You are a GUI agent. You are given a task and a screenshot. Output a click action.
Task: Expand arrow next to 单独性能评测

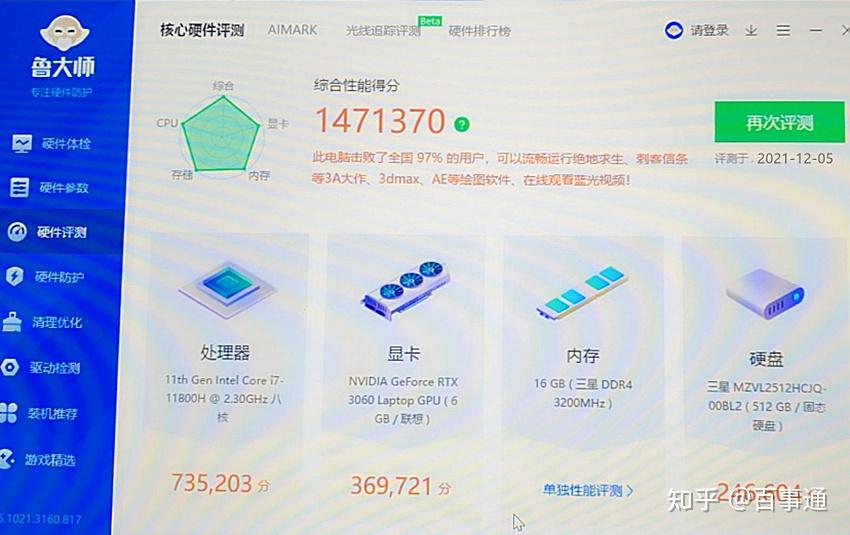tap(630, 491)
